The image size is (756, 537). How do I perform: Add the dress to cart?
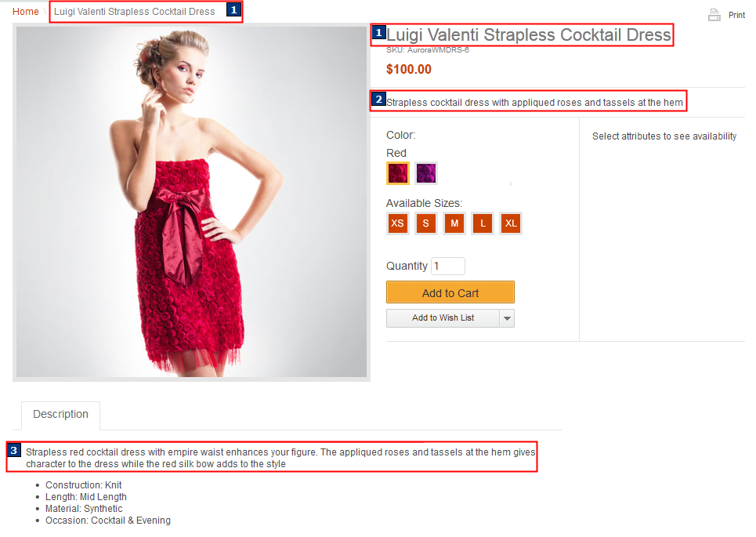click(x=450, y=292)
